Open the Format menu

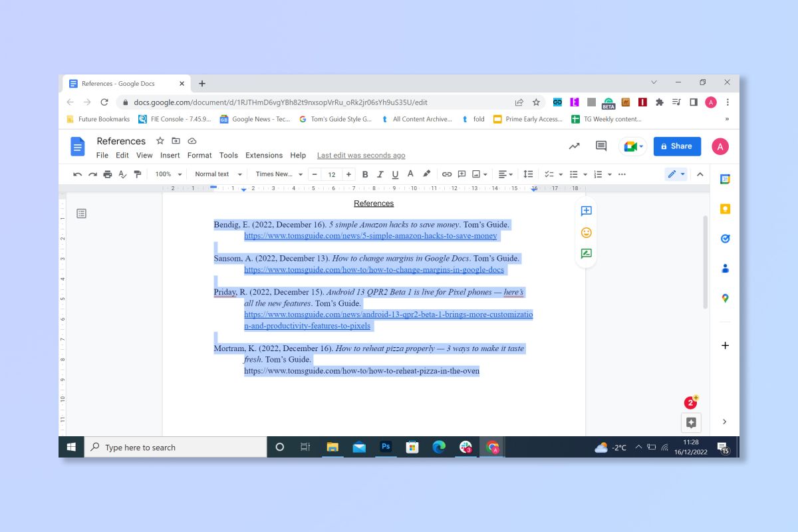click(199, 156)
